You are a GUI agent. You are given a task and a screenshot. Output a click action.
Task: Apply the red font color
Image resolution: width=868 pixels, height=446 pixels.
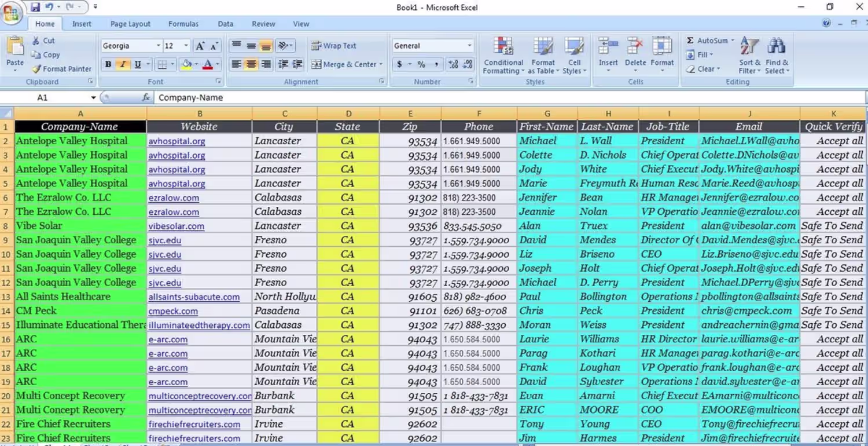[208, 64]
